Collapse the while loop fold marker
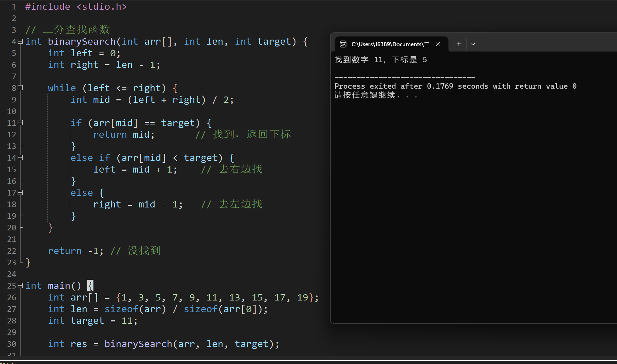617x364 pixels. pyautogui.click(x=20, y=88)
